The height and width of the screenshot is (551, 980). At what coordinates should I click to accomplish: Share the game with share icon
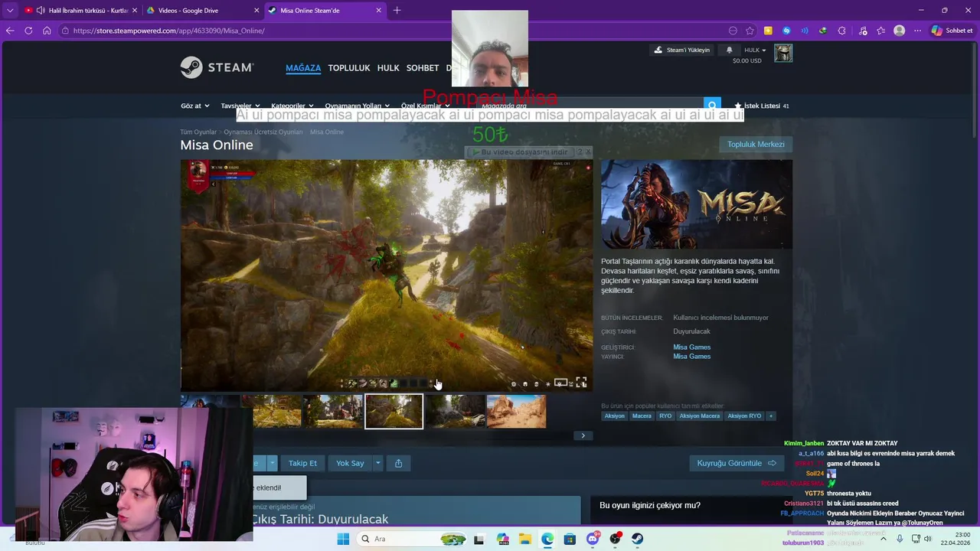click(398, 463)
